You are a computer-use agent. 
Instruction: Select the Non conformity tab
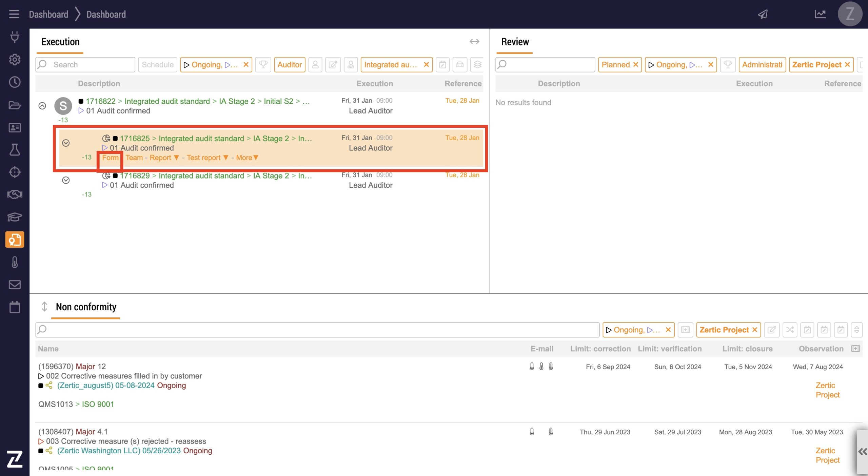(86, 307)
